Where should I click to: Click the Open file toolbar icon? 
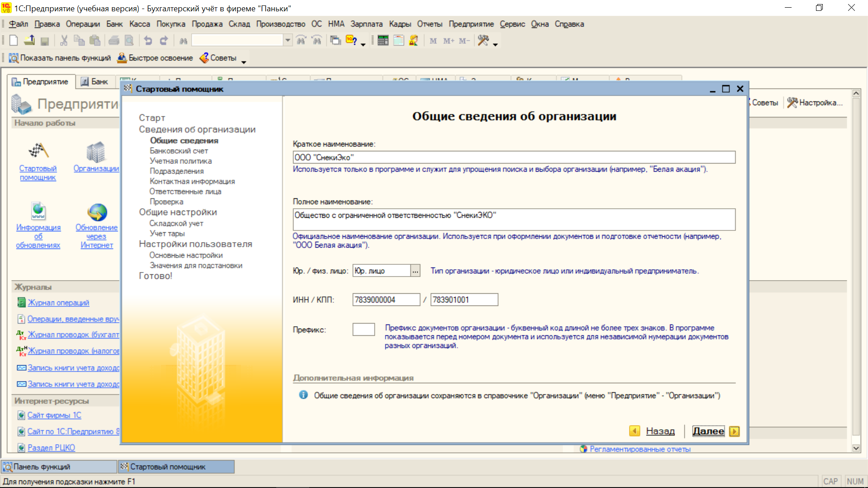tap(29, 41)
